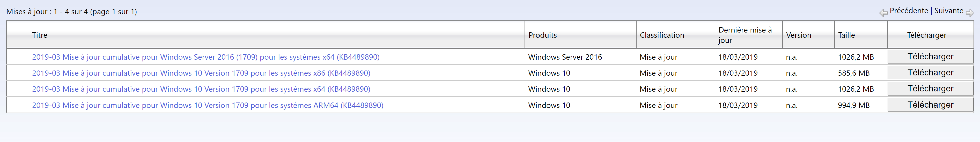Sort by the Produits column header
Viewport: 980px width, 142px height.
click(x=542, y=35)
